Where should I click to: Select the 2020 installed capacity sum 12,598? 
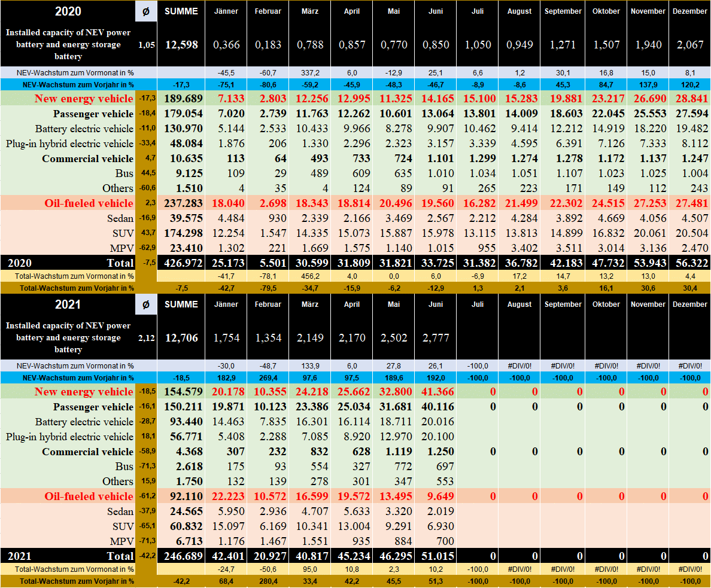coord(181,45)
